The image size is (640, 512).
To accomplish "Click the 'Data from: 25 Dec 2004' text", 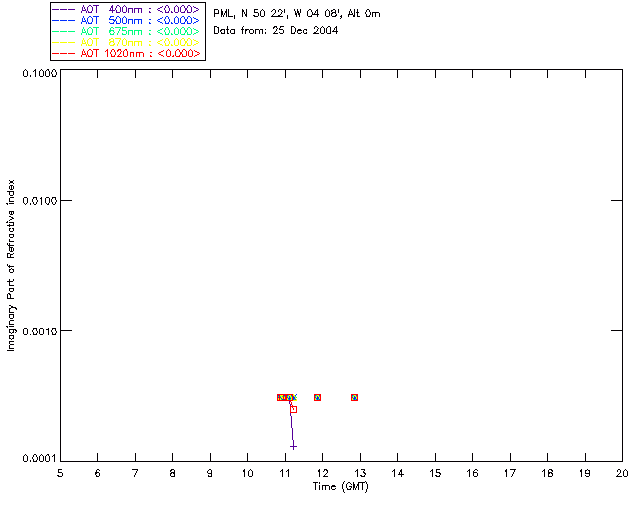I will click(x=276, y=30).
